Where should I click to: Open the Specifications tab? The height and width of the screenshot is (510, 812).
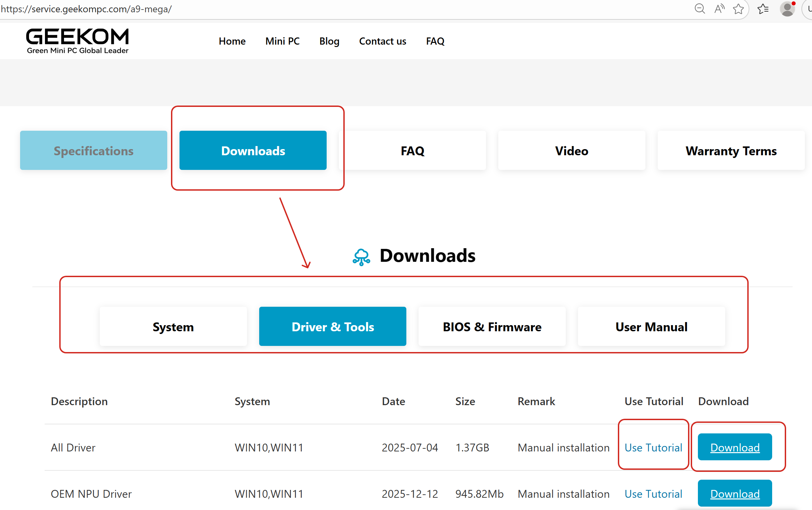pos(94,150)
